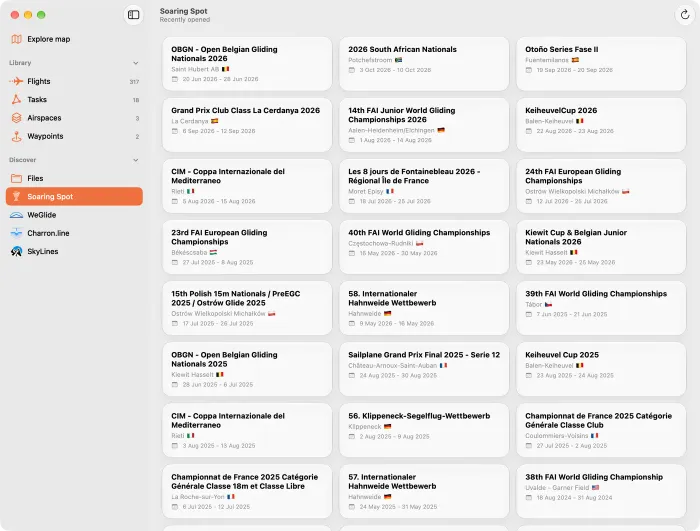Image resolution: width=700 pixels, height=531 pixels.
Task: Open Championnat de France Classe 18m card
Action: (247, 491)
